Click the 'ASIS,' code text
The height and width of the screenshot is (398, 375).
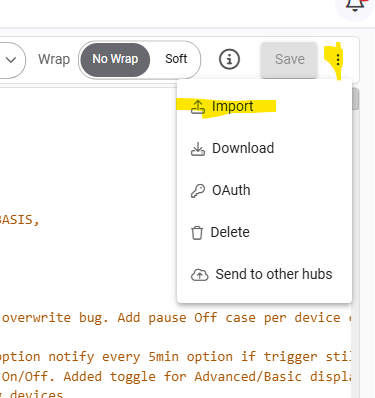click(19, 220)
